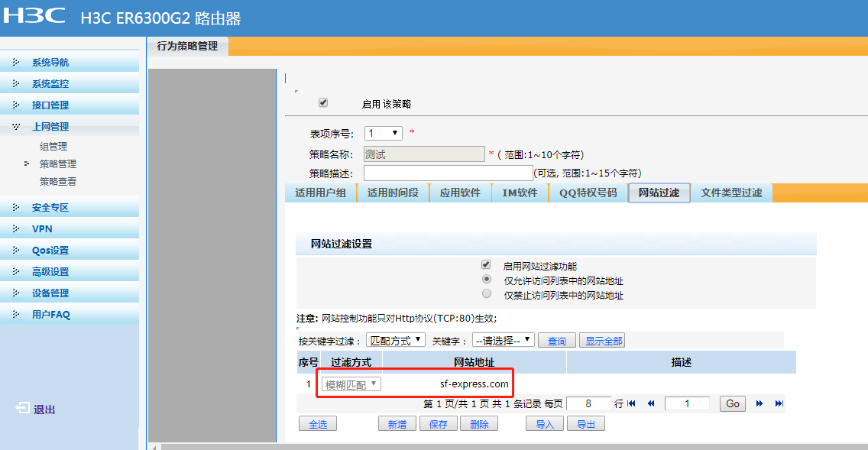Screen dimensions: 868x450
Task: Click the sf-express.com address cell
Action: point(474,384)
